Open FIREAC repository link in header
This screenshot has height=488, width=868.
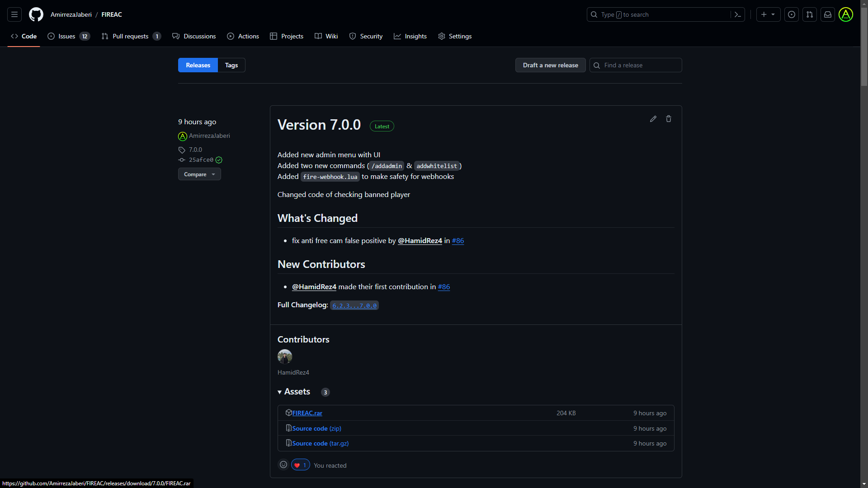click(x=112, y=14)
